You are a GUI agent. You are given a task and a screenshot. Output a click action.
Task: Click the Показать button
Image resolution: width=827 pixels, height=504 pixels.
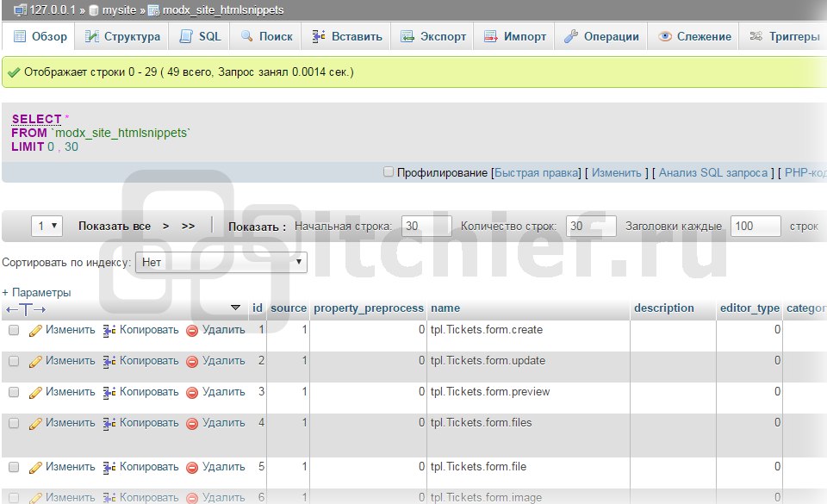point(257,227)
